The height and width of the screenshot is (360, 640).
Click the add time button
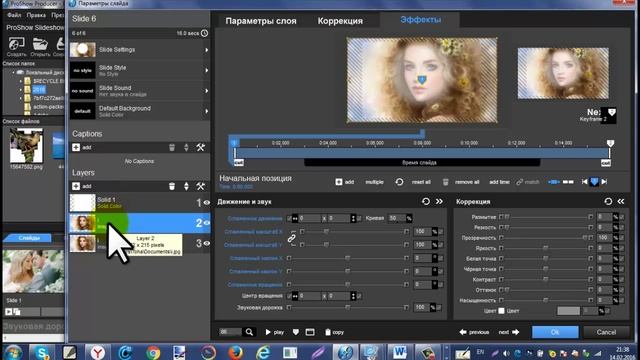pos(499,182)
